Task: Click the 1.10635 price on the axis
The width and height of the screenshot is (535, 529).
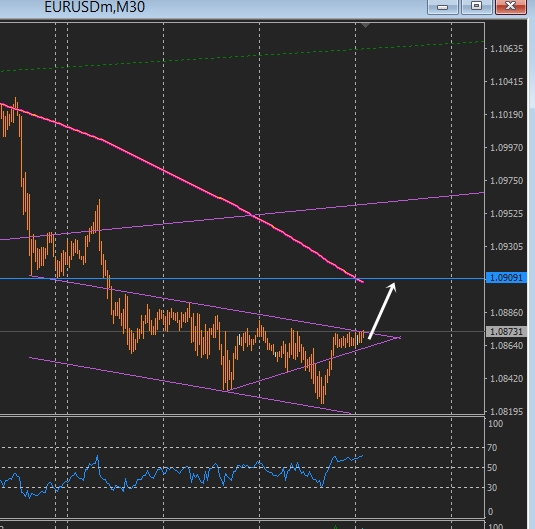Action: (x=506, y=49)
